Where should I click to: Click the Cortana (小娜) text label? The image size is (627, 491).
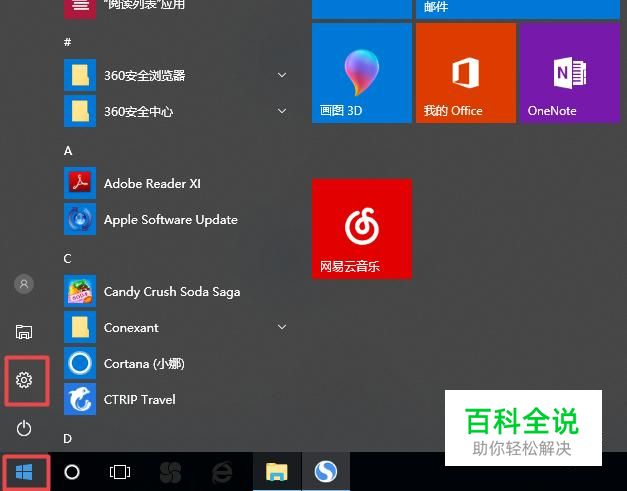tap(144, 363)
